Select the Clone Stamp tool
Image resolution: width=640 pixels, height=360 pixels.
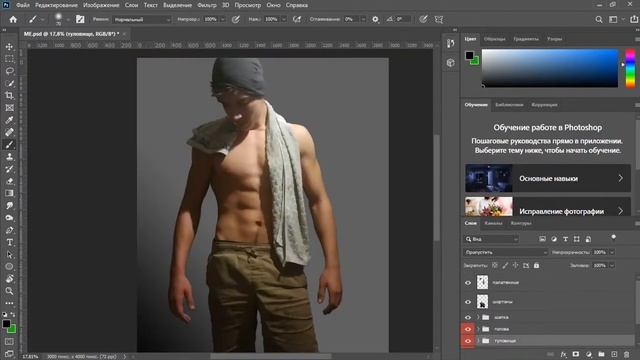click(9, 157)
